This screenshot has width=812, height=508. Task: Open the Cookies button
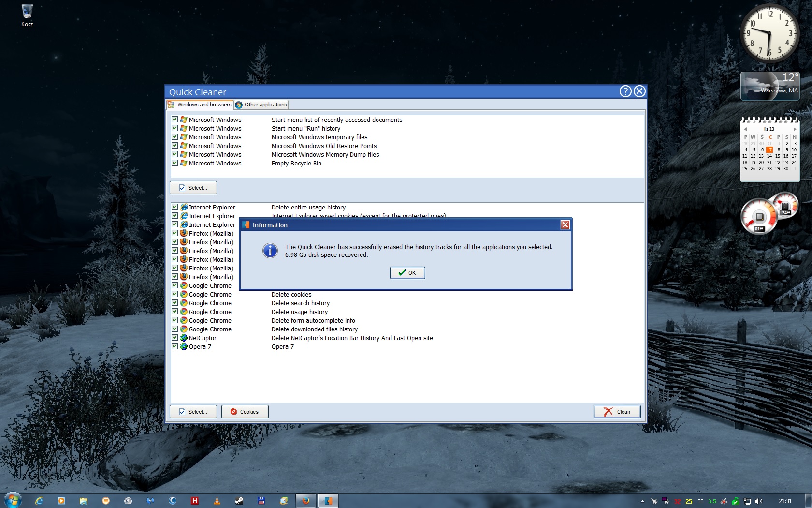tap(245, 412)
